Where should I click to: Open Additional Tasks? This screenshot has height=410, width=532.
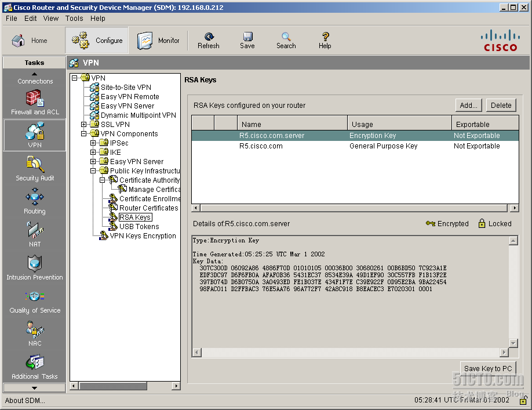coord(35,367)
